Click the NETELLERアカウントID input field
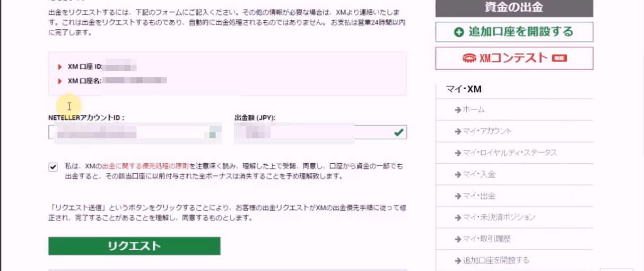This screenshot has height=271, width=644. pos(135,132)
